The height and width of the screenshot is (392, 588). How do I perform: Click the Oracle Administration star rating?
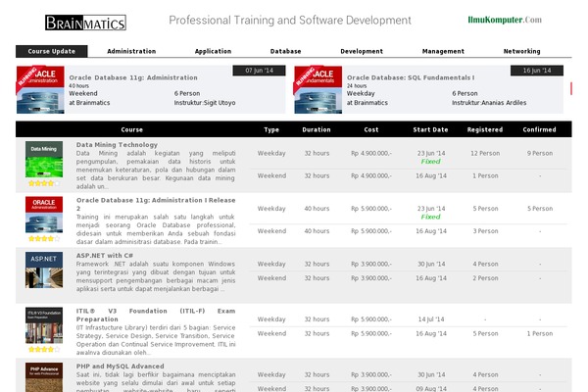[x=44, y=238]
